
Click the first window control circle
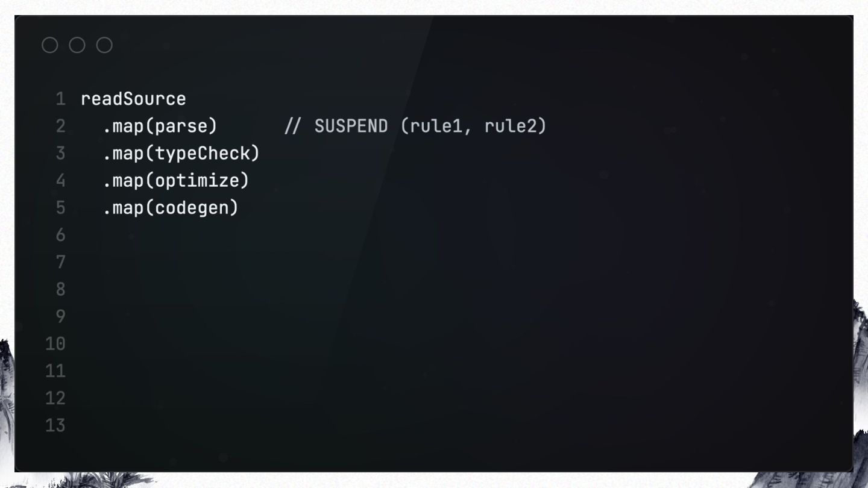click(x=50, y=45)
